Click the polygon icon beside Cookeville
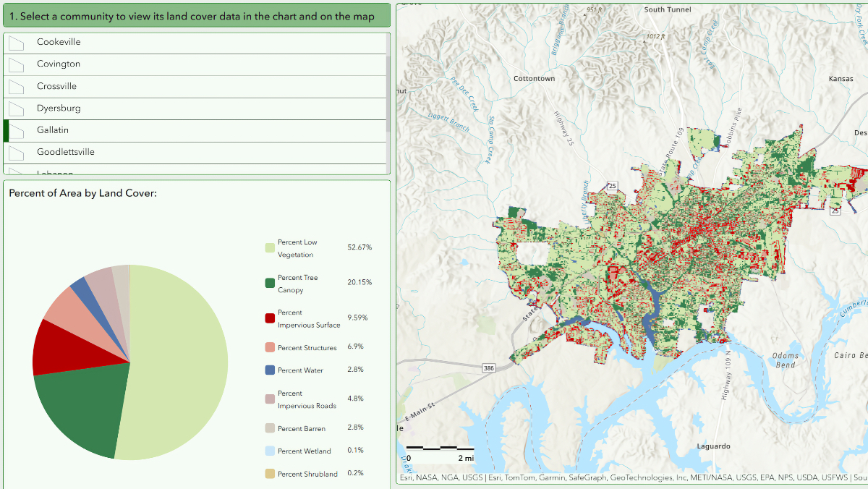This screenshot has width=868, height=489. 17,43
